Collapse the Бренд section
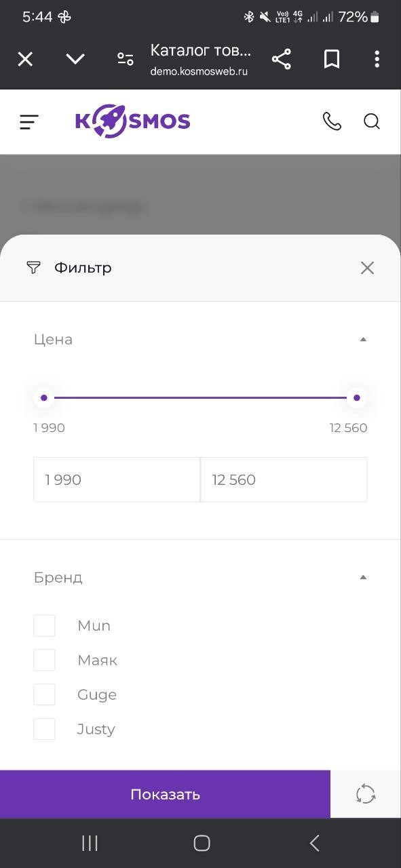The width and height of the screenshot is (401, 868). [364, 576]
